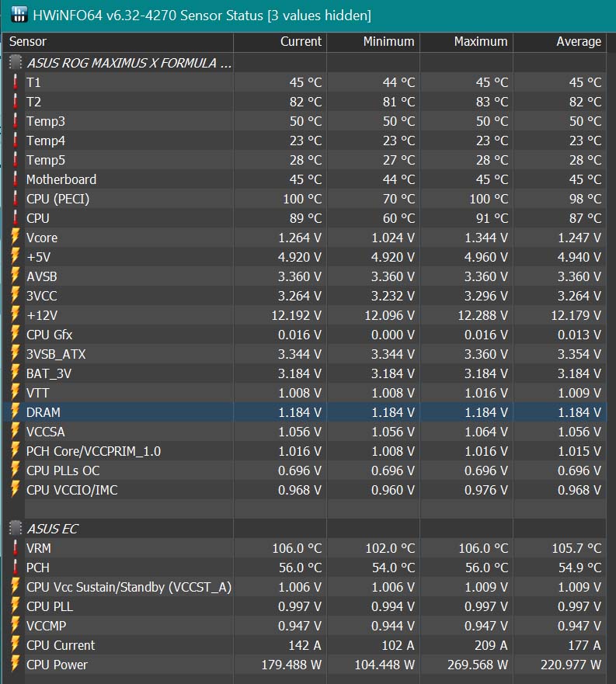616x684 pixels.
Task: Click the PCH average value 54.9 °C
Action: pyautogui.click(x=579, y=568)
